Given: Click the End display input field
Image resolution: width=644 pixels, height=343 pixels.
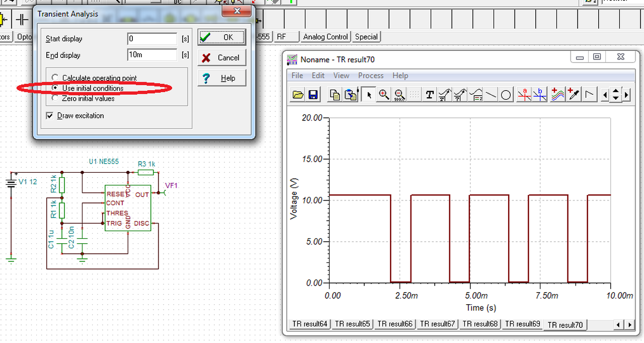Looking at the screenshot, I should pyautogui.click(x=152, y=55).
